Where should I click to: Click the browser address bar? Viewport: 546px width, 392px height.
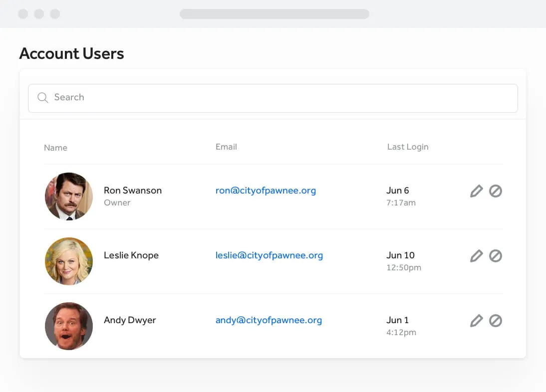(x=274, y=14)
